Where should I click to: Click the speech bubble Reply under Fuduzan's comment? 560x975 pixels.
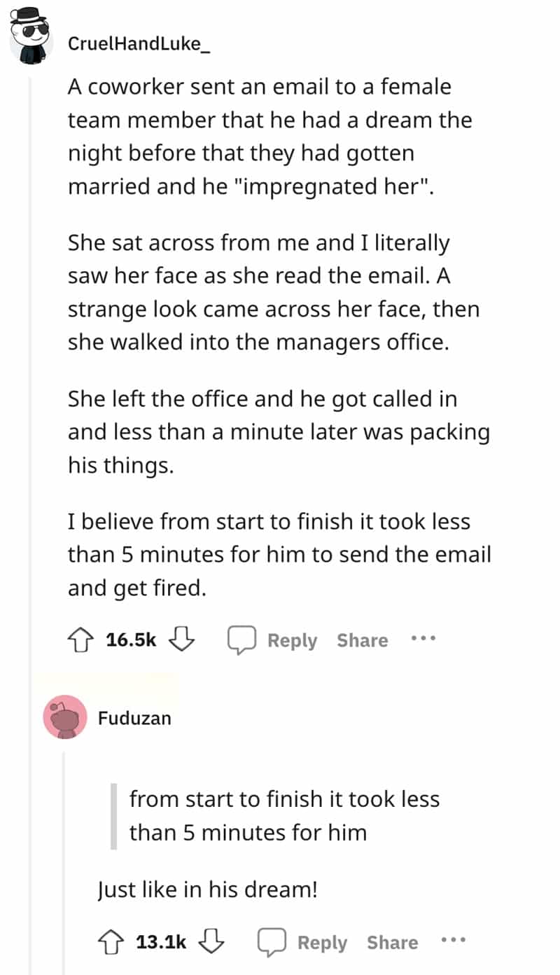302,942
